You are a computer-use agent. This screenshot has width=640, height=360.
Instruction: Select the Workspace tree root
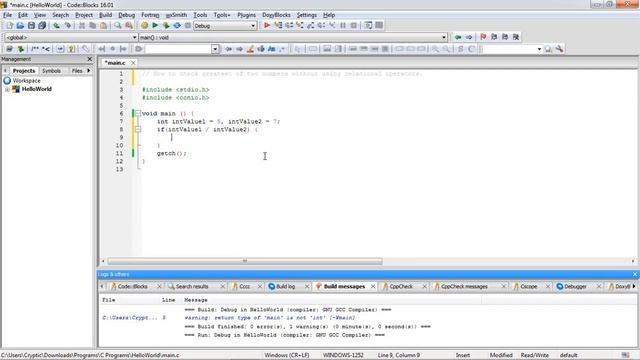tap(26, 81)
